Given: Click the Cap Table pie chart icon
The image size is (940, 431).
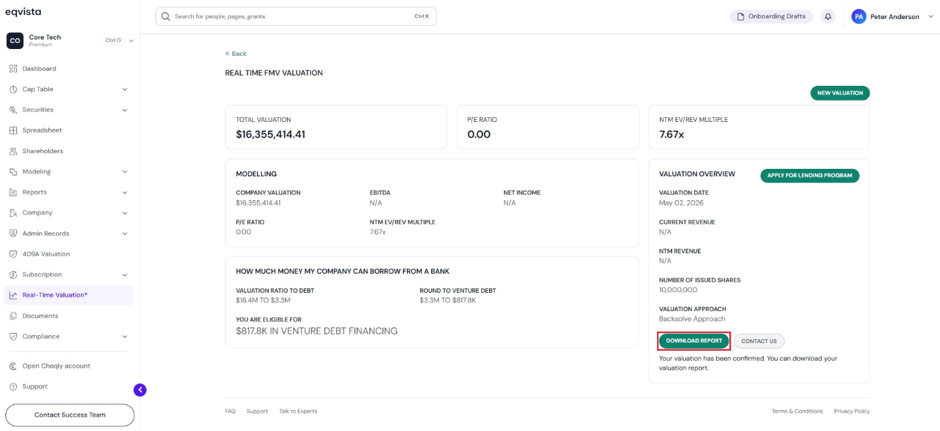Looking at the screenshot, I should (x=13, y=89).
